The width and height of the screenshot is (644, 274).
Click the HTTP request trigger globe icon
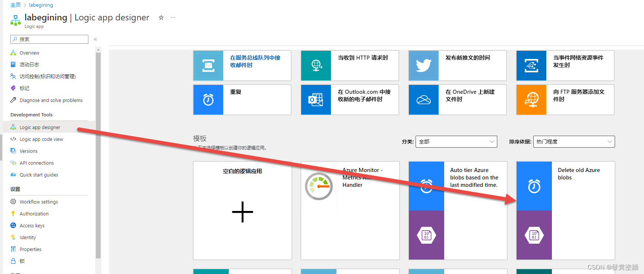pyautogui.click(x=316, y=66)
